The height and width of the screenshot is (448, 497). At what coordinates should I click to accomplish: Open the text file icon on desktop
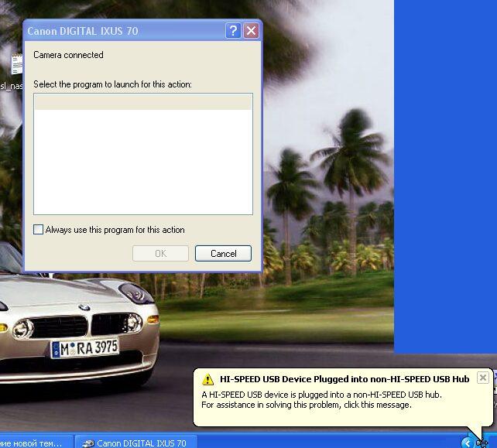tap(17, 64)
